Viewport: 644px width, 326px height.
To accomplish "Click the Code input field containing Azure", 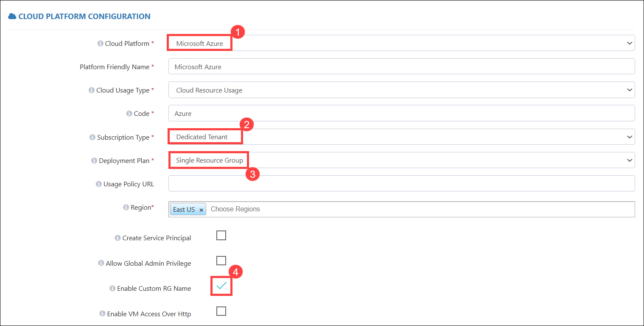I will click(401, 113).
